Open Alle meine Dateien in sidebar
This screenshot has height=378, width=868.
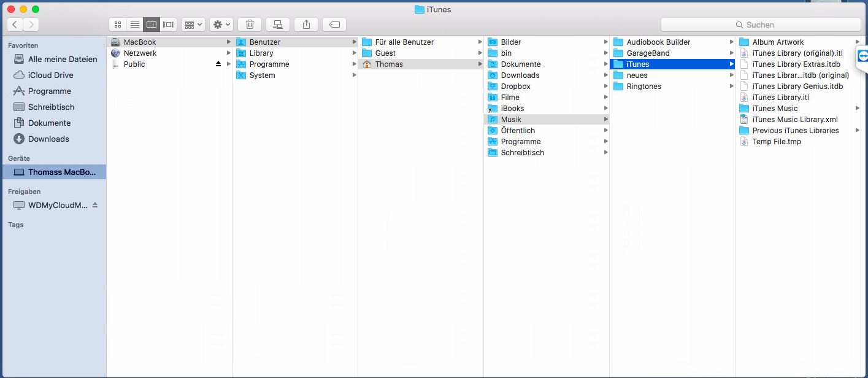click(53, 59)
